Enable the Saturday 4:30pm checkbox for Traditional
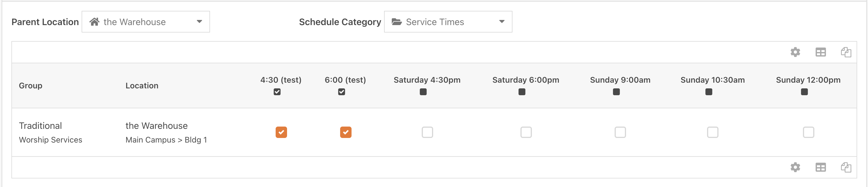Screen dimensions: 868x187 (x=427, y=133)
